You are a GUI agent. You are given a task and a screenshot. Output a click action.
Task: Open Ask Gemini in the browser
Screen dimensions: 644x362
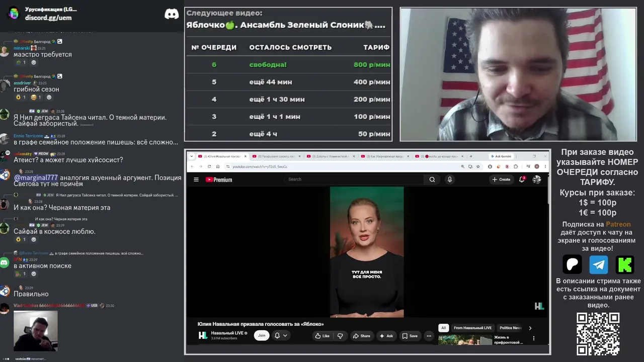click(501, 156)
